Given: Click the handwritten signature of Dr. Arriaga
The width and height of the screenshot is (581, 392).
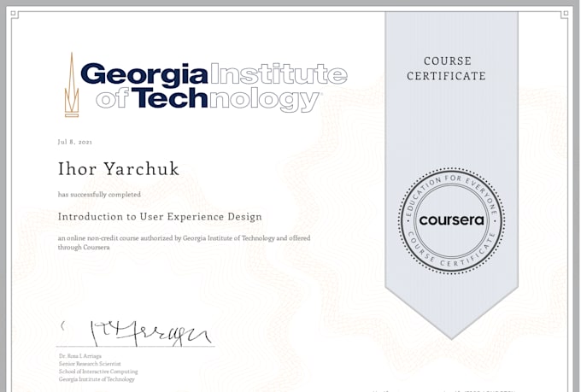Looking at the screenshot, I should click(x=136, y=333).
